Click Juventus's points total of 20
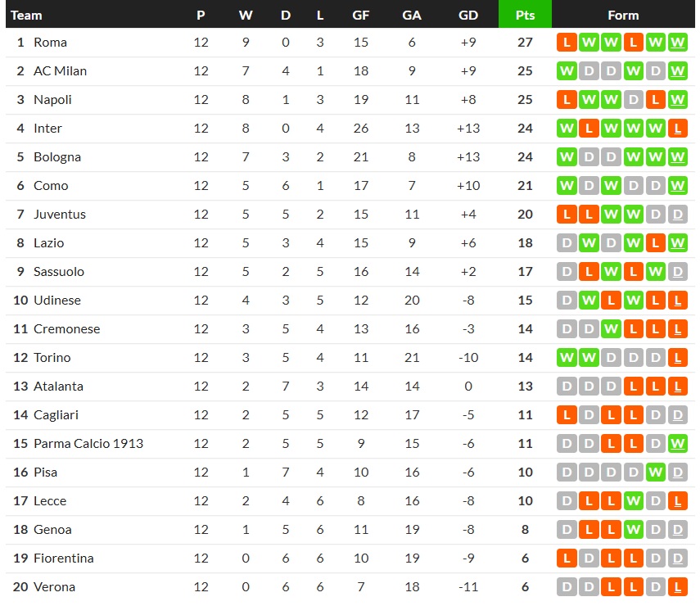The width and height of the screenshot is (700, 606). (525, 215)
